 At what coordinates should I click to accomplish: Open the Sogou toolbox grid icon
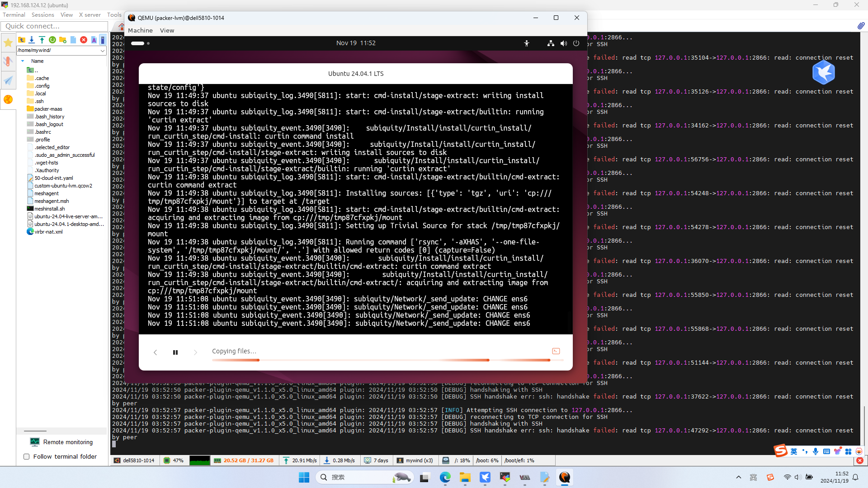(848, 451)
